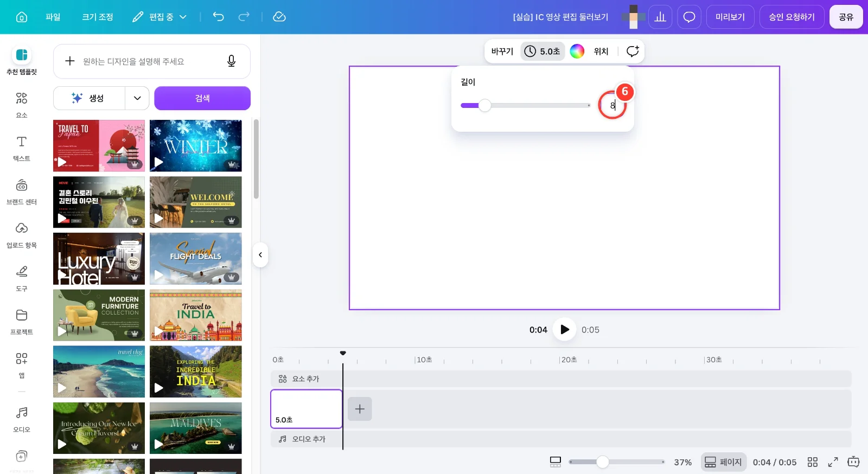Screen dimensions: 868x474
Task: Start voice input with microphone
Action: [x=231, y=61]
